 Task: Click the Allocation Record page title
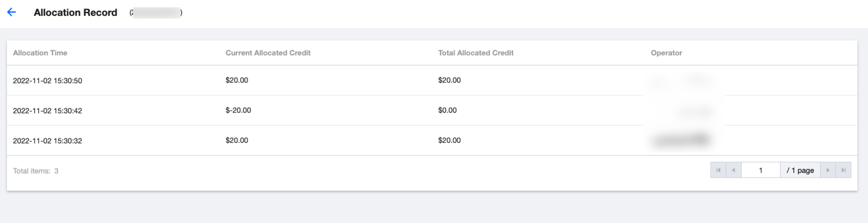click(x=75, y=13)
